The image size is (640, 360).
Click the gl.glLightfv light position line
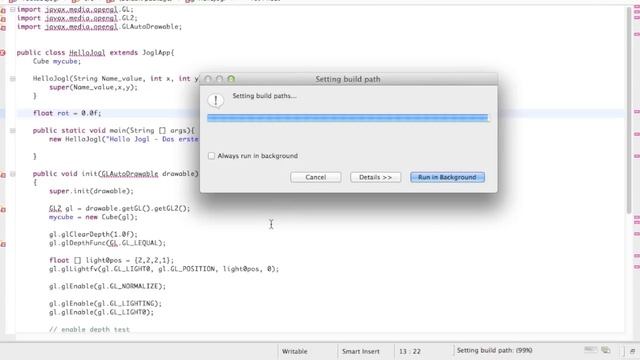[164, 269]
